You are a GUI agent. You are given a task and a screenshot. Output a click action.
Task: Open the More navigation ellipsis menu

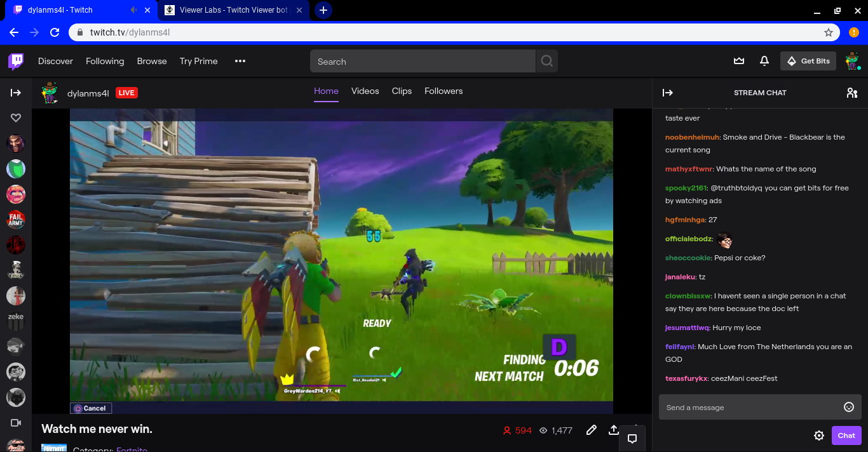[240, 60]
